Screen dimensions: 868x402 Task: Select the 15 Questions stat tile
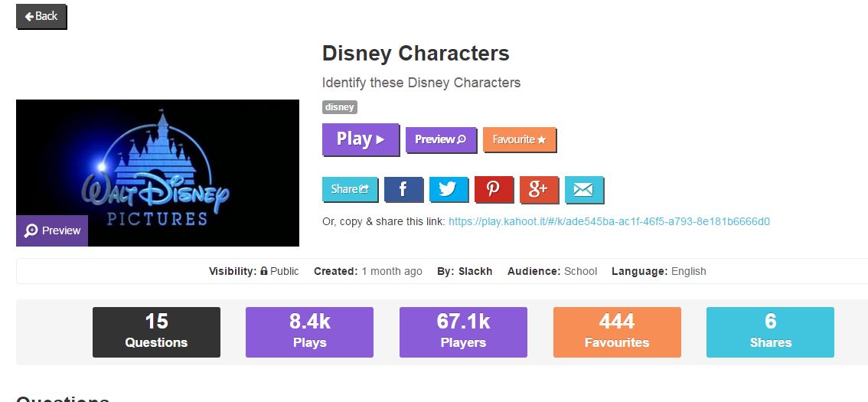(156, 332)
